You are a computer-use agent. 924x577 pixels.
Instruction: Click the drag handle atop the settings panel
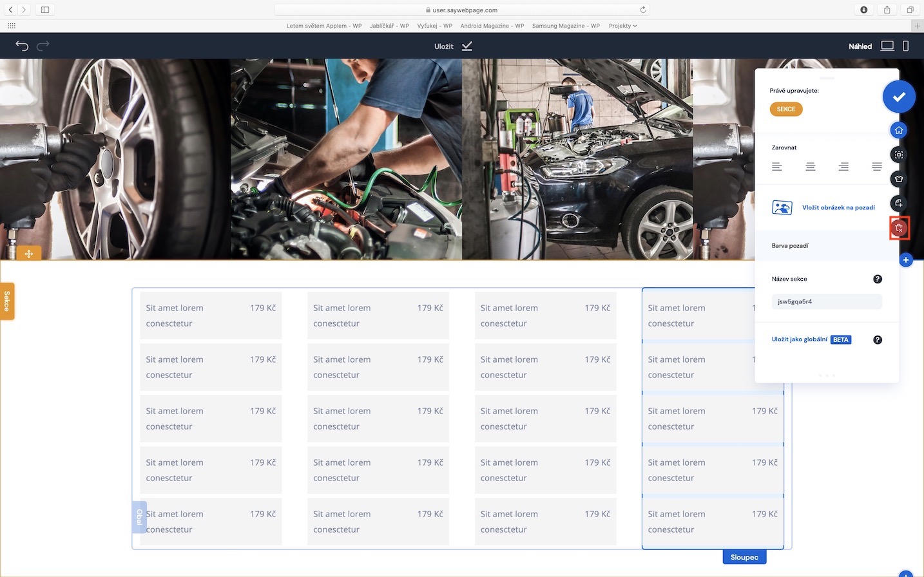click(x=827, y=78)
